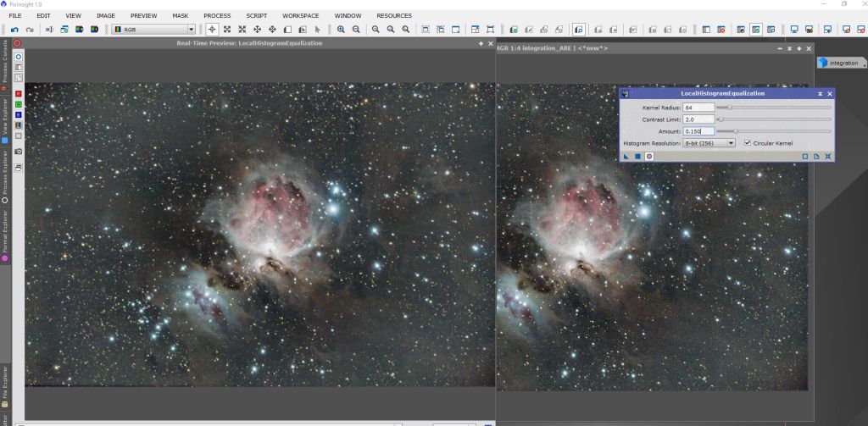Click the Undo arrow in toolbar
The width and height of the screenshot is (868, 426).
14,30
